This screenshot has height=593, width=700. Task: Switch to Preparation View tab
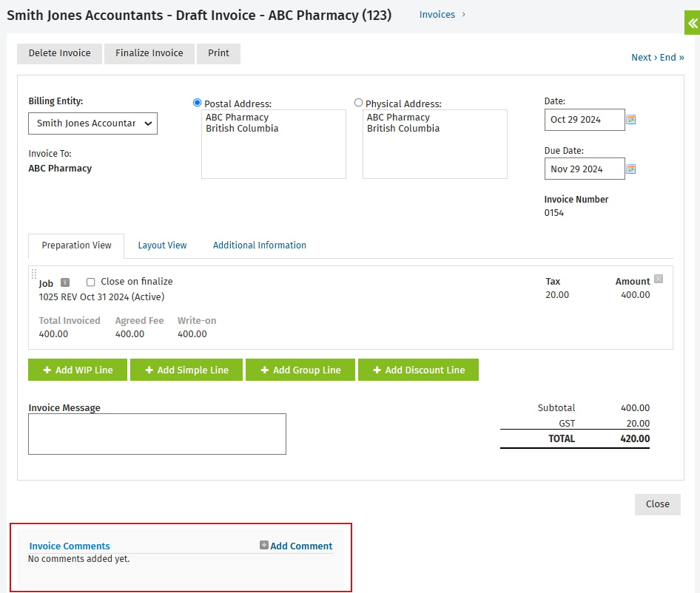click(x=76, y=245)
